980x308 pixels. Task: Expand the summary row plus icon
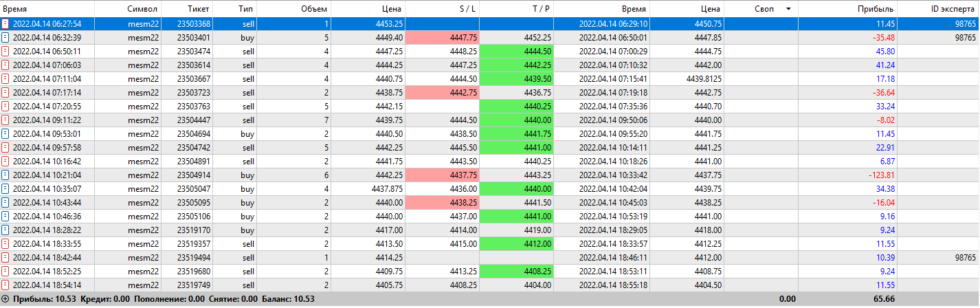tap(5, 299)
